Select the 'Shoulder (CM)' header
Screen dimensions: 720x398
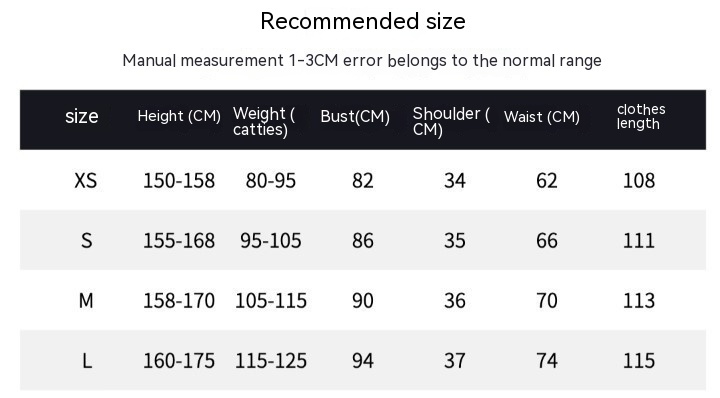451,121
